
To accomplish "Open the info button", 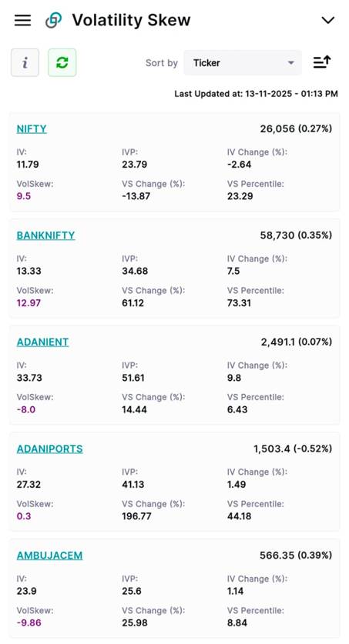I will (x=25, y=62).
